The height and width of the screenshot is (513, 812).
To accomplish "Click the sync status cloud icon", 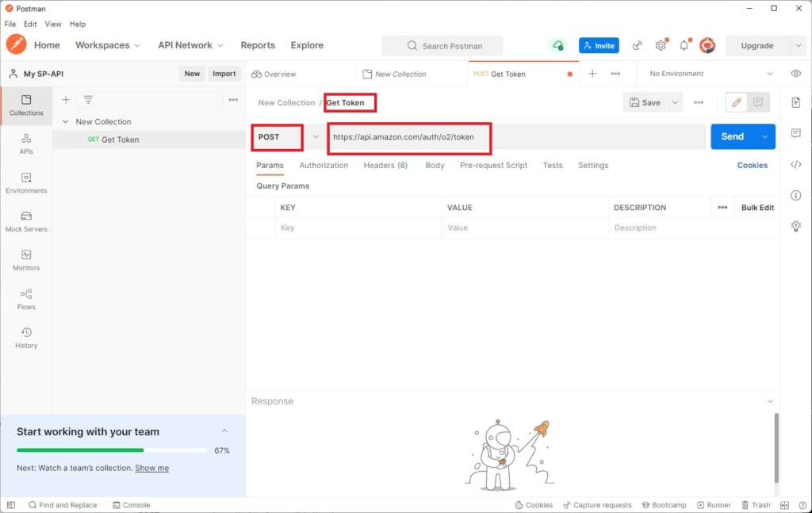I will (x=557, y=45).
